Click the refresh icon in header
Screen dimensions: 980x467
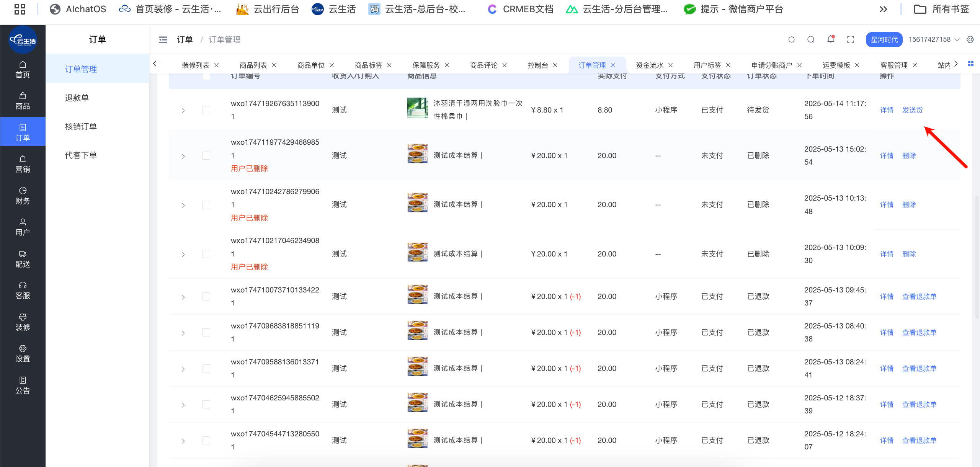[x=792, y=39]
